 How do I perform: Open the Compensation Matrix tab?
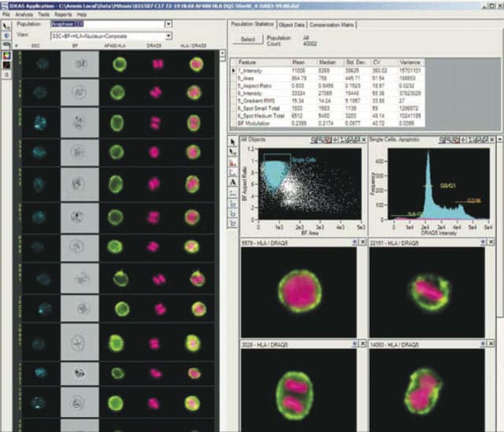(332, 24)
